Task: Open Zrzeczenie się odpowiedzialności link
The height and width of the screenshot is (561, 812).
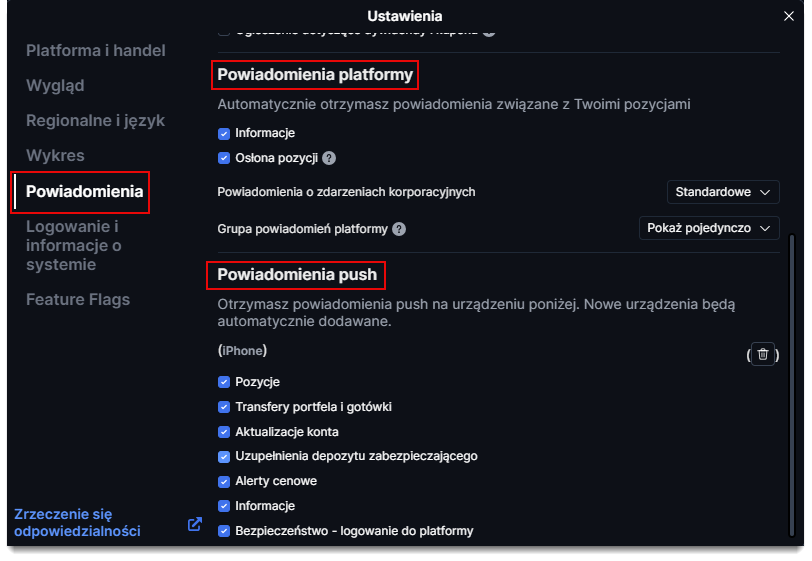Action: coord(77,522)
